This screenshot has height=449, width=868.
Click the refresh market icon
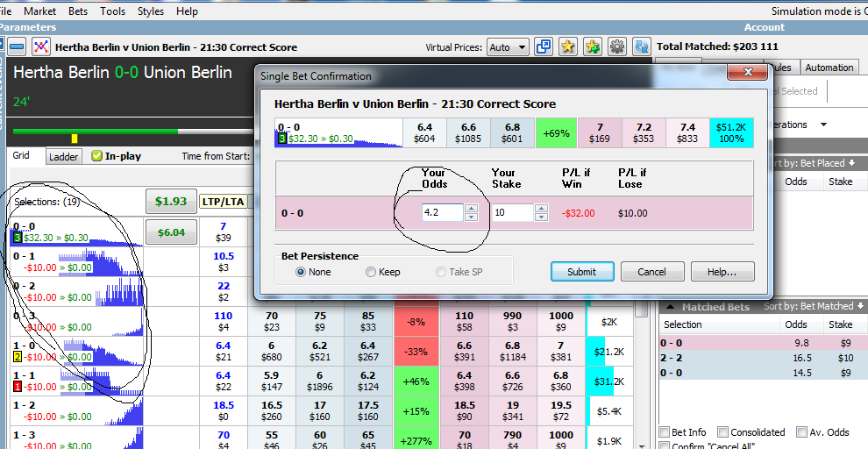[x=642, y=47]
